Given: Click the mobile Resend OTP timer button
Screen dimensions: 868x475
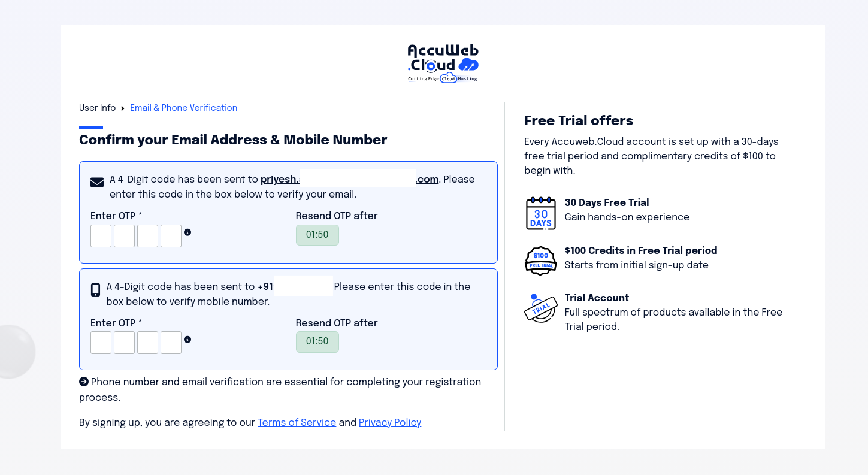Looking at the screenshot, I should 317,341.
